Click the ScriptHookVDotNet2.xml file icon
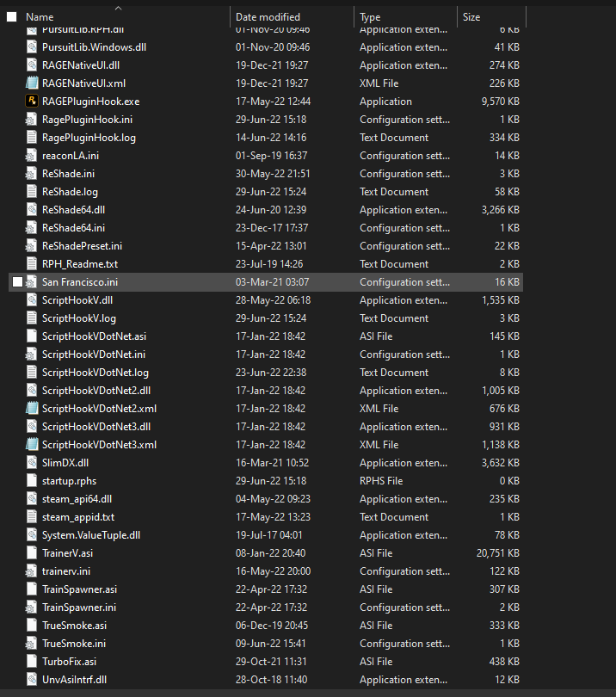616x697 pixels. [x=32, y=409]
